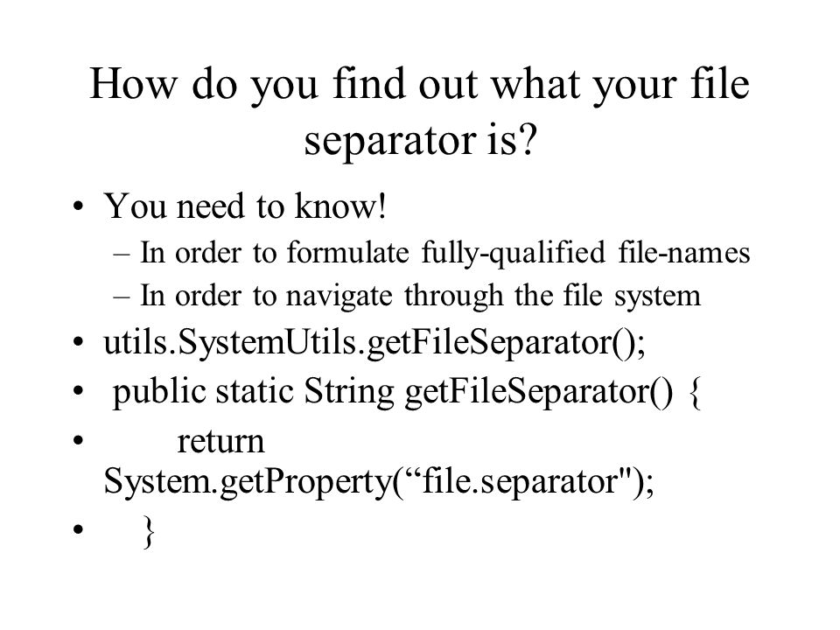840x630 pixels.
Task: Click the bullet dot before 'public static String'
Action: 78,392
